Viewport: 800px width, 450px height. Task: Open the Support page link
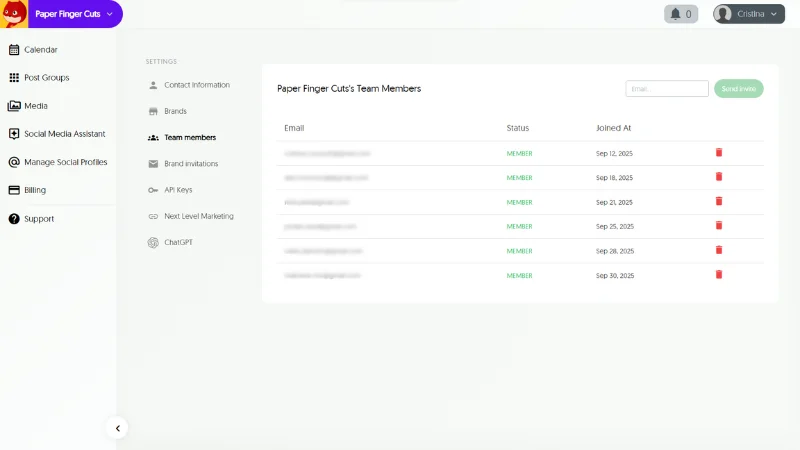point(39,219)
